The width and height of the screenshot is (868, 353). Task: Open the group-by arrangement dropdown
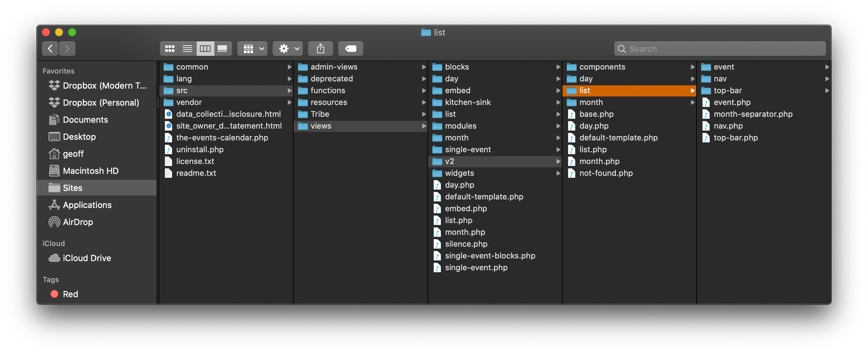(253, 49)
